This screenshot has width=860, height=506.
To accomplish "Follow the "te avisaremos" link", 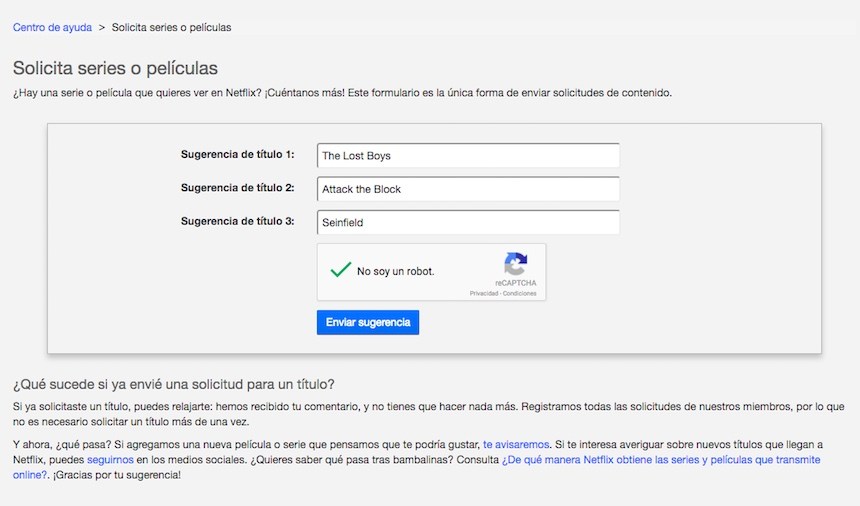I will (x=515, y=444).
